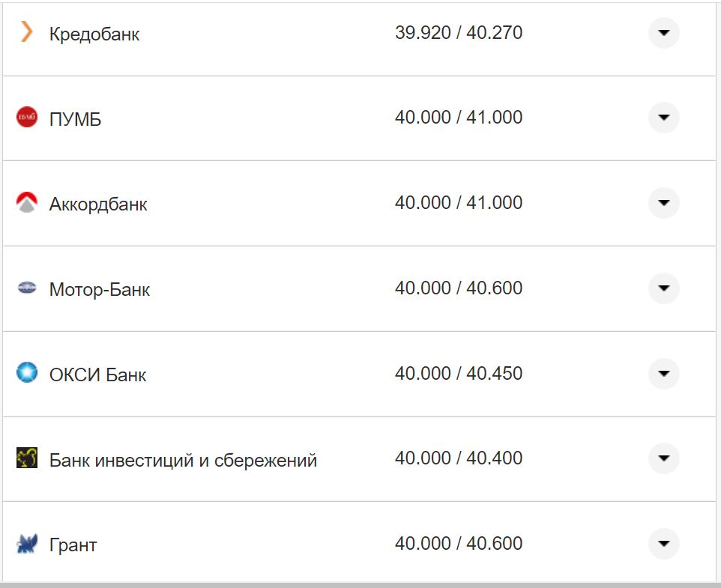This screenshot has height=588, width=721.
Task: Click the Мотор-Банк oval logo
Action: [x=27, y=288]
